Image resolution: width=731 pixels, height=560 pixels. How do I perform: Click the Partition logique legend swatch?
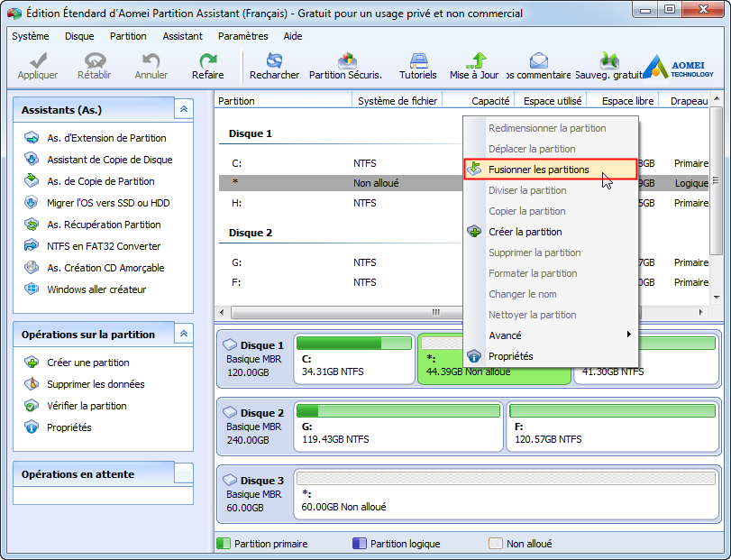coord(360,544)
